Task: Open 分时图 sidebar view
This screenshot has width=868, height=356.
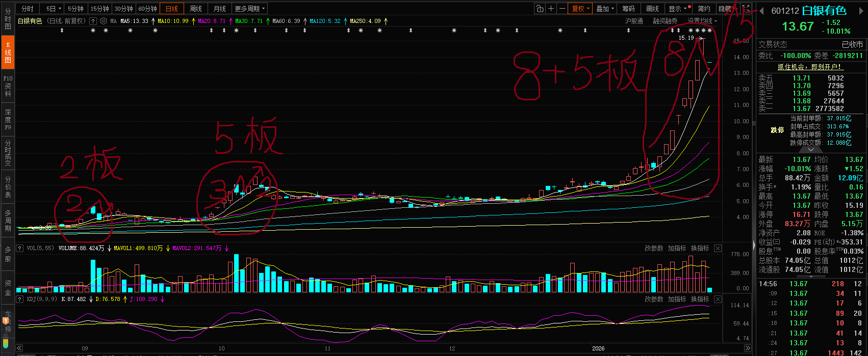Action: pyautogui.click(x=8, y=18)
